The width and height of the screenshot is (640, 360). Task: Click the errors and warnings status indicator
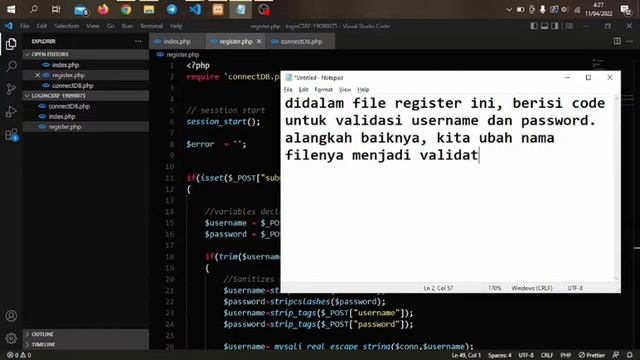19,355
